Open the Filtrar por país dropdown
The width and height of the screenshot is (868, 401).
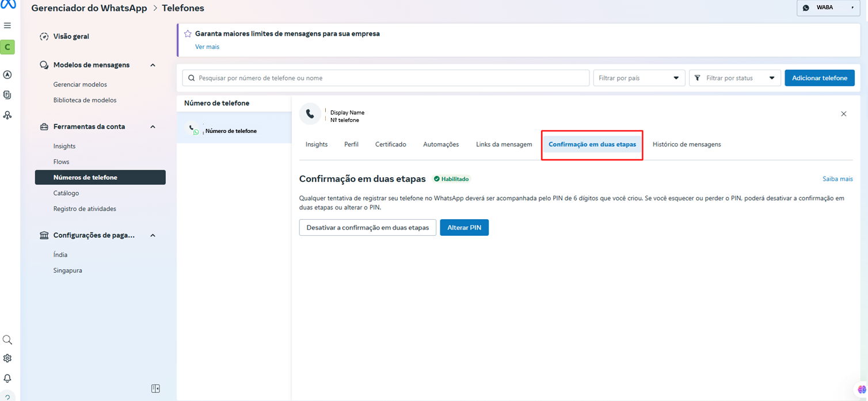pos(639,78)
